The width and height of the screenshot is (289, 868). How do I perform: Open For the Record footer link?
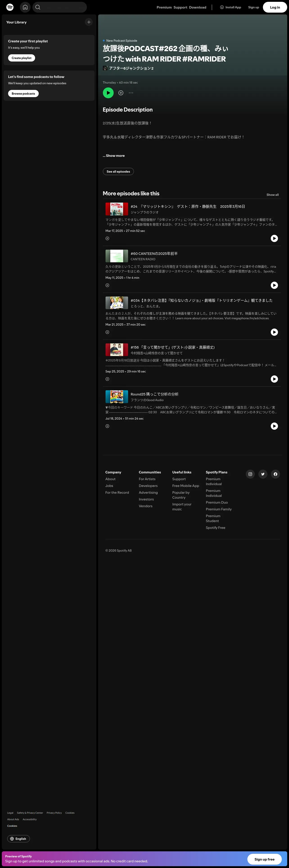[117, 492]
